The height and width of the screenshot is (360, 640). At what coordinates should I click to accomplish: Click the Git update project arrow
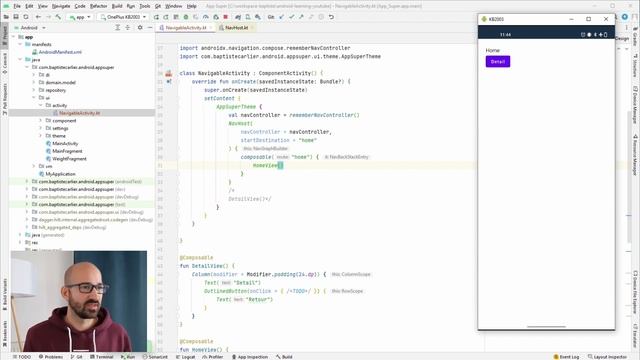pos(282,17)
